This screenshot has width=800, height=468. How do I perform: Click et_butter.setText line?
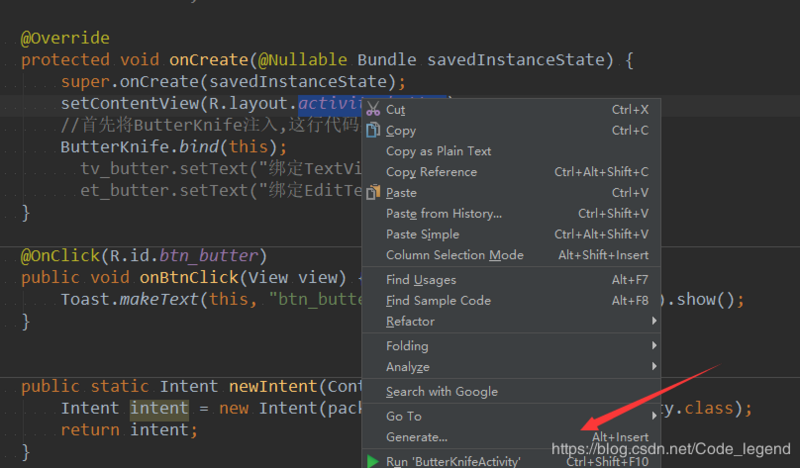(220, 191)
